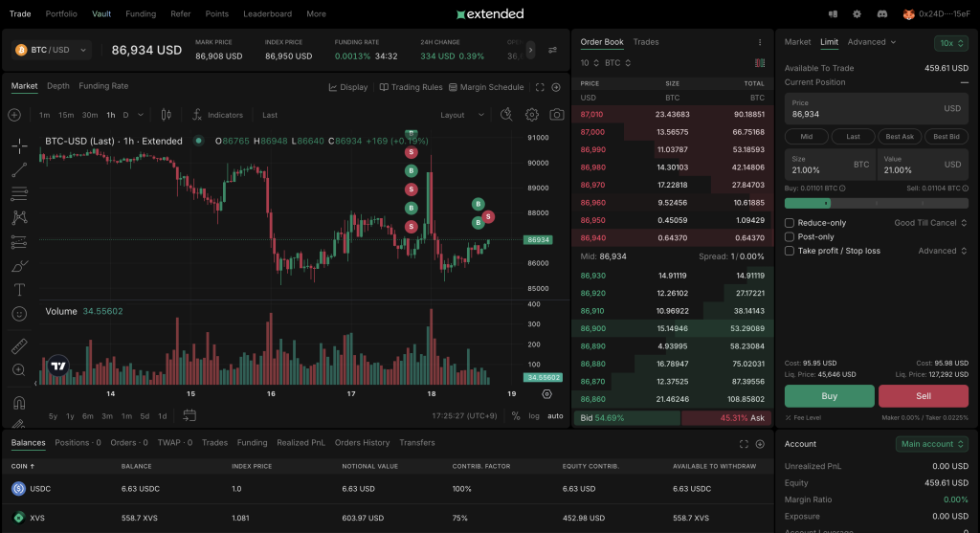Open the emoji icons tool

[19, 314]
